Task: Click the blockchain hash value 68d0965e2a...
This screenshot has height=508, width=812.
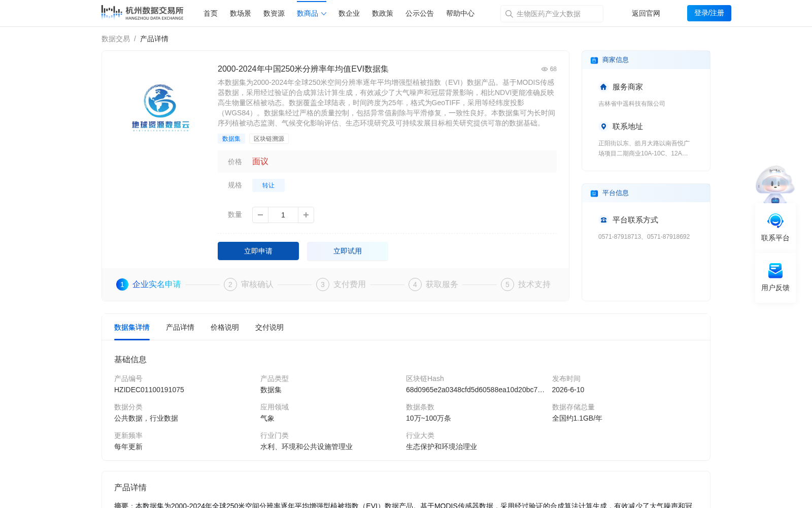Action: [475, 390]
